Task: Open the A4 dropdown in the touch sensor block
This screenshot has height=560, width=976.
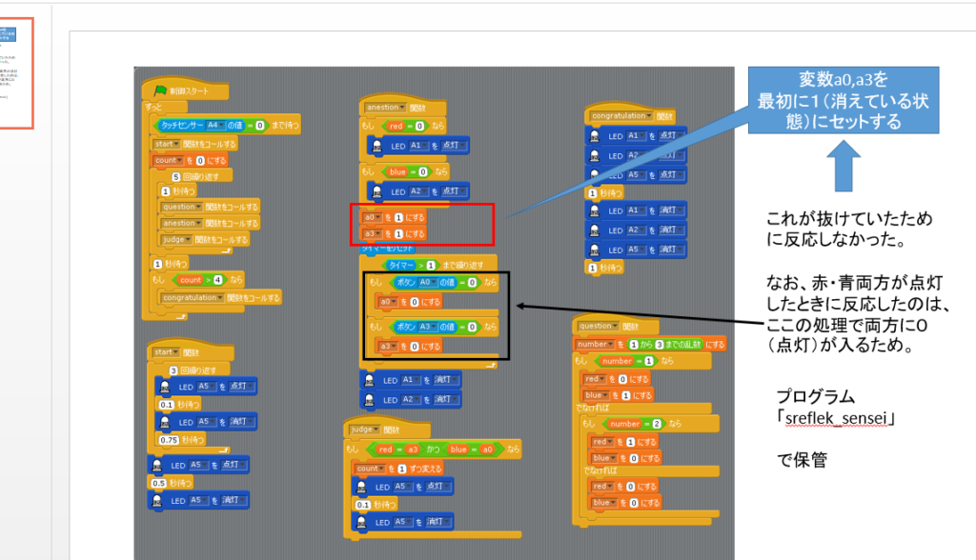Action: pyautogui.click(x=216, y=125)
